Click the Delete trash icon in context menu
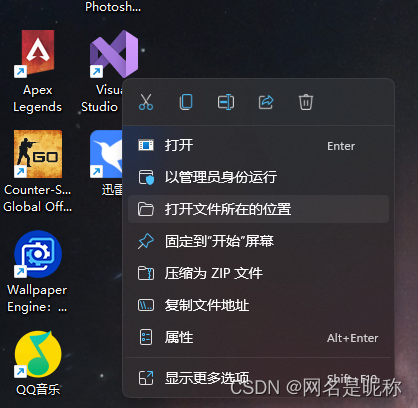Screen dimensions: 418x408 coord(306,102)
